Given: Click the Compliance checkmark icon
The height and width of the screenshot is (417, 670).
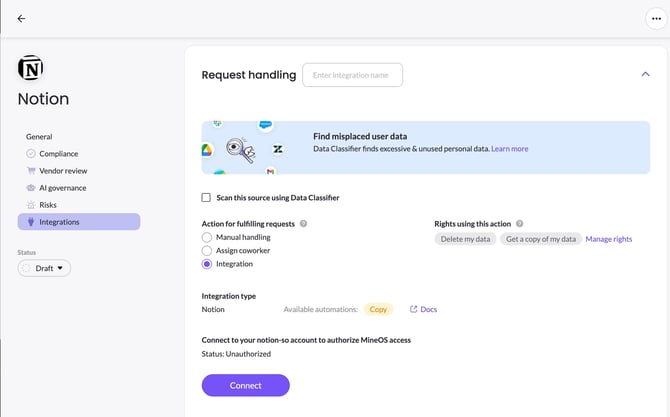Looking at the screenshot, I should [31, 153].
